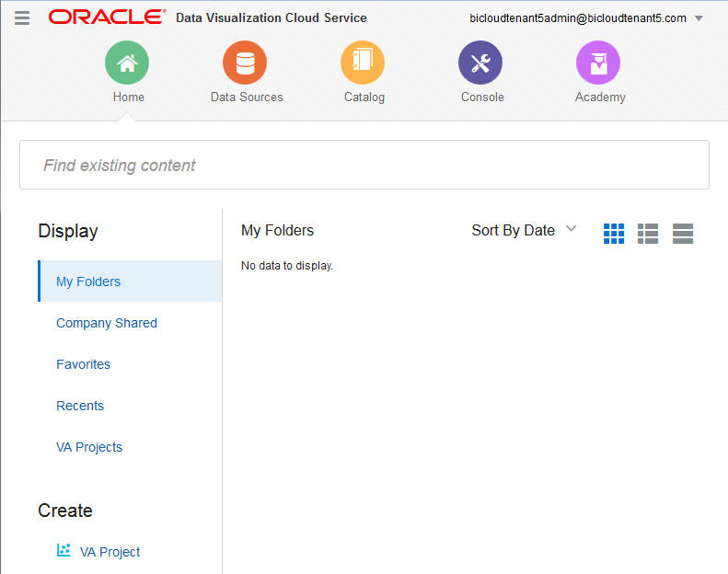Switch to grid view layout
This screenshot has height=574, width=728.
(614, 234)
